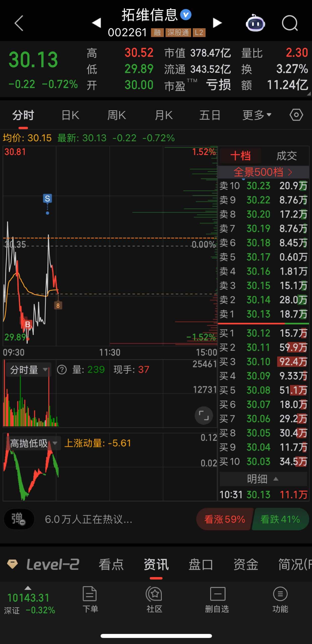Open stock search magnifier icon
Screen dimensions: 312x644
[x=290, y=23]
